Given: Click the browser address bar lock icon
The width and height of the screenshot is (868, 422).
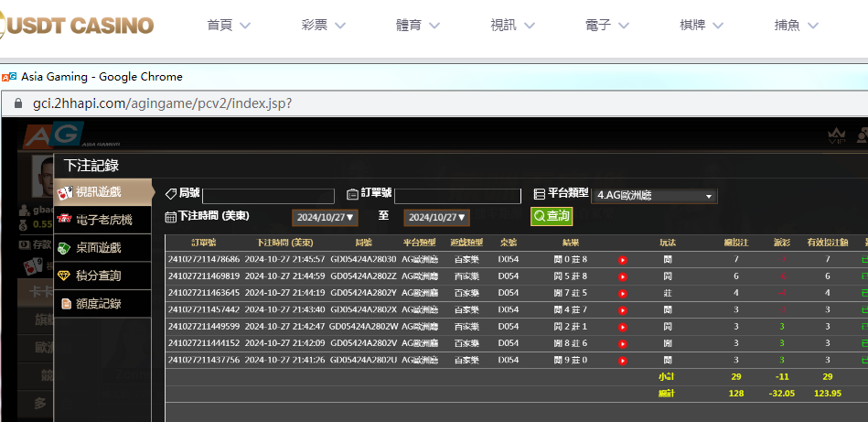Looking at the screenshot, I should click(16, 103).
